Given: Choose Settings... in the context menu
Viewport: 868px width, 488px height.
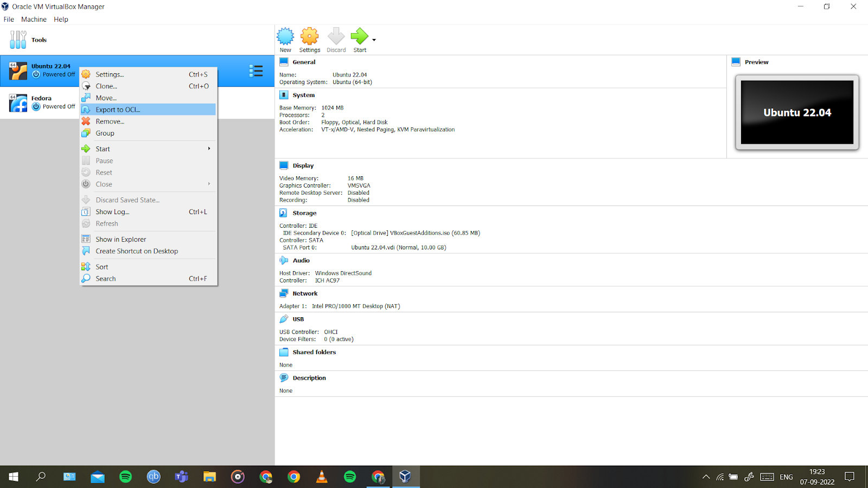Looking at the screenshot, I should [148, 74].
